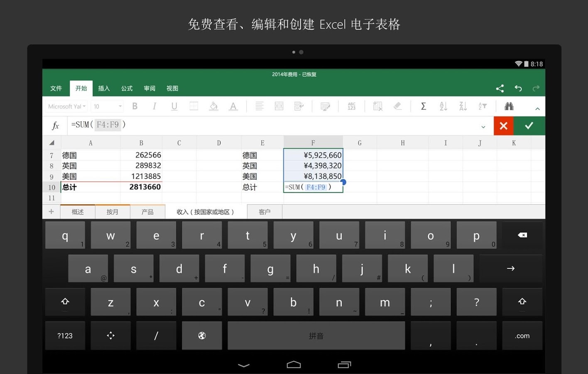Open the cell styles icon
Viewport: 588px width, 374px height.
pos(325,107)
